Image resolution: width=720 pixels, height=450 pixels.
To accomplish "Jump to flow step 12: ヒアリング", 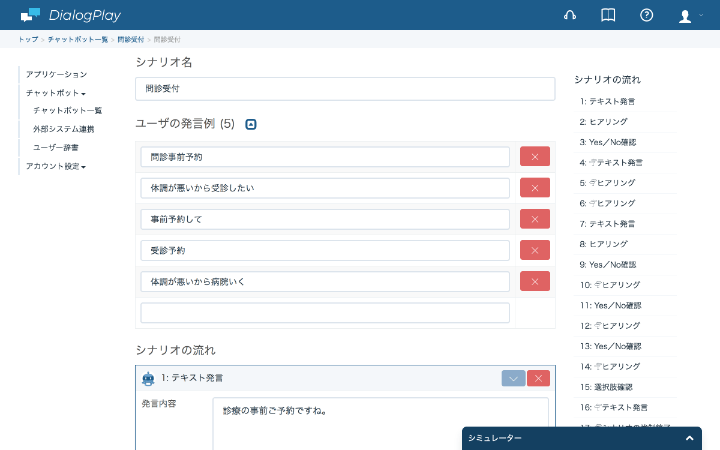I will pyautogui.click(x=610, y=326).
